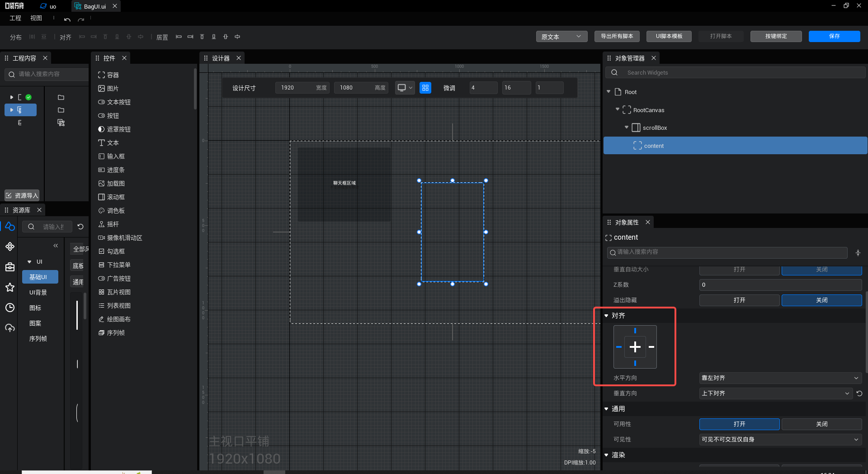The height and width of the screenshot is (474, 868).
Task: Toggle the top anchor bar in alignment widget
Action: (635, 331)
